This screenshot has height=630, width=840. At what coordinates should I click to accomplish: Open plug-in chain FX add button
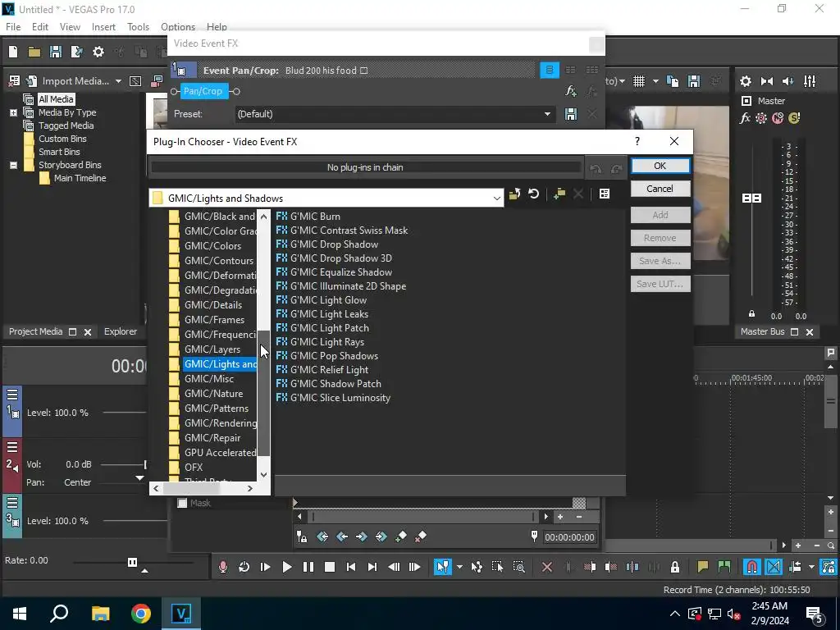pos(571,91)
